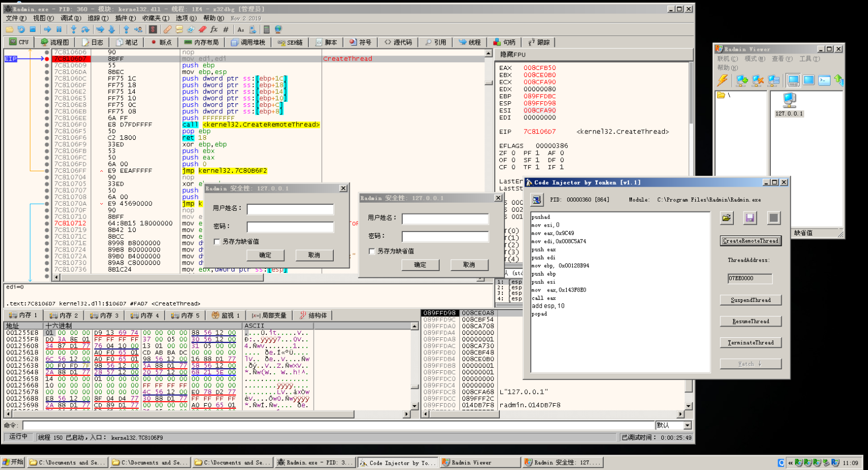
Task: Switch to 线程 threads tab
Action: (x=469, y=42)
